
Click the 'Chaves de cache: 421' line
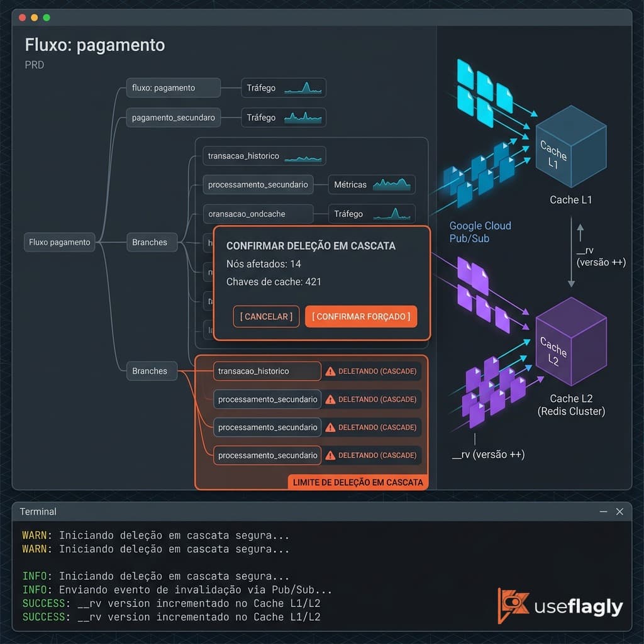(x=274, y=282)
